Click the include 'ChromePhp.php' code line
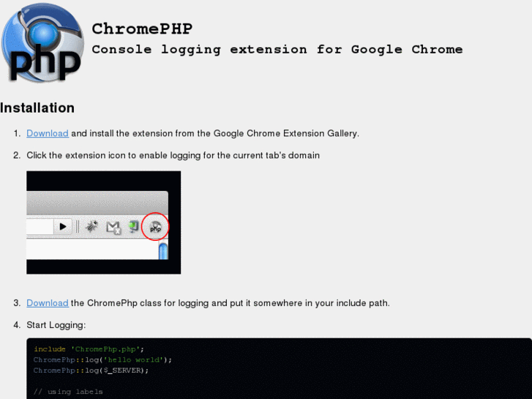Viewport: 532px width, 399px height. coord(89,349)
